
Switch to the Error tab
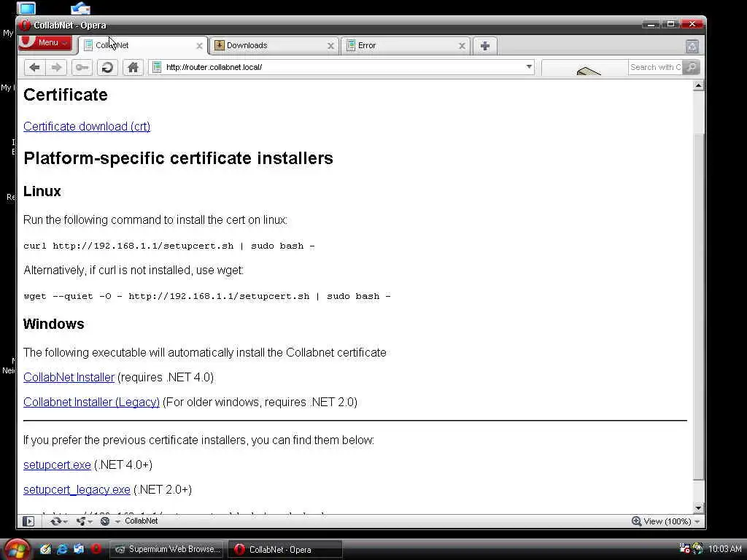(405, 46)
